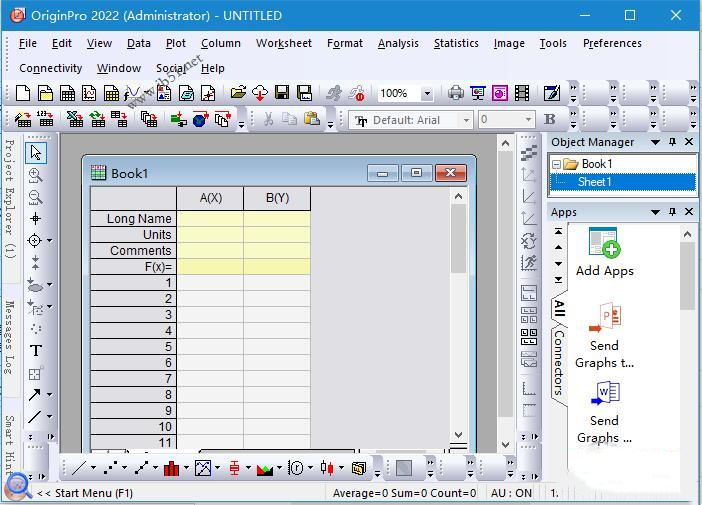This screenshot has width=702, height=505.
Task: Select the Zoom Out magnifier tool
Action: [x=35, y=197]
